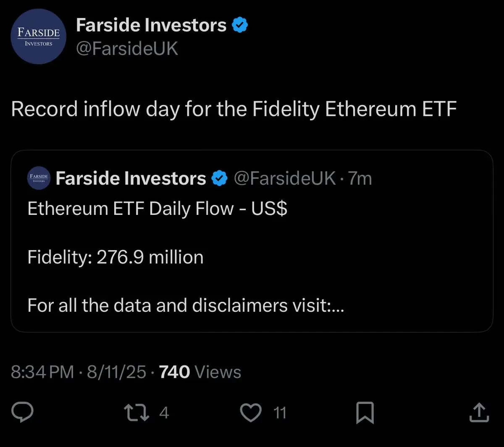Open the reply speech bubble icon
504x447 pixels.
click(x=22, y=412)
